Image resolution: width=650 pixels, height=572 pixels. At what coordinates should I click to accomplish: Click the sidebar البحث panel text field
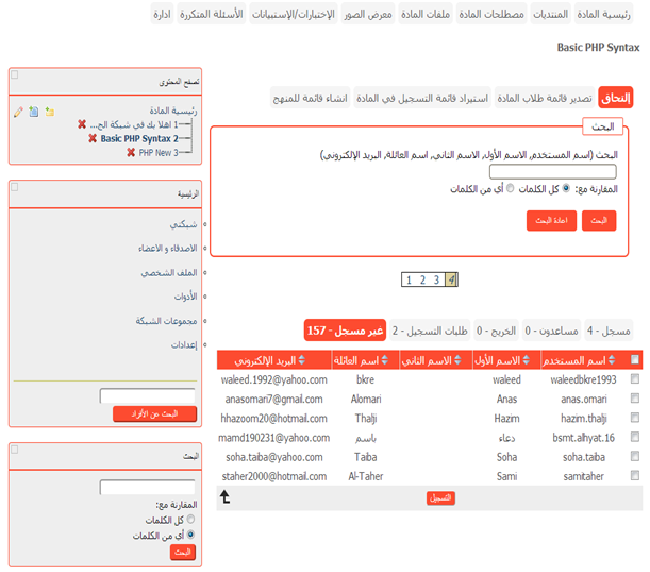coord(148,487)
